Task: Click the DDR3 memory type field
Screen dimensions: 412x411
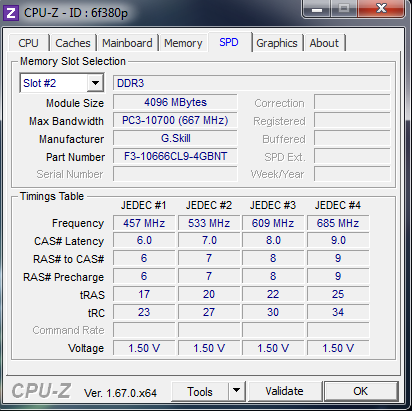Action: [251, 83]
